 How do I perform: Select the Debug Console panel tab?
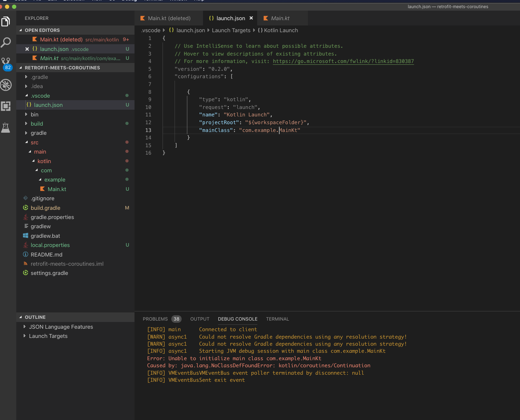click(x=238, y=319)
